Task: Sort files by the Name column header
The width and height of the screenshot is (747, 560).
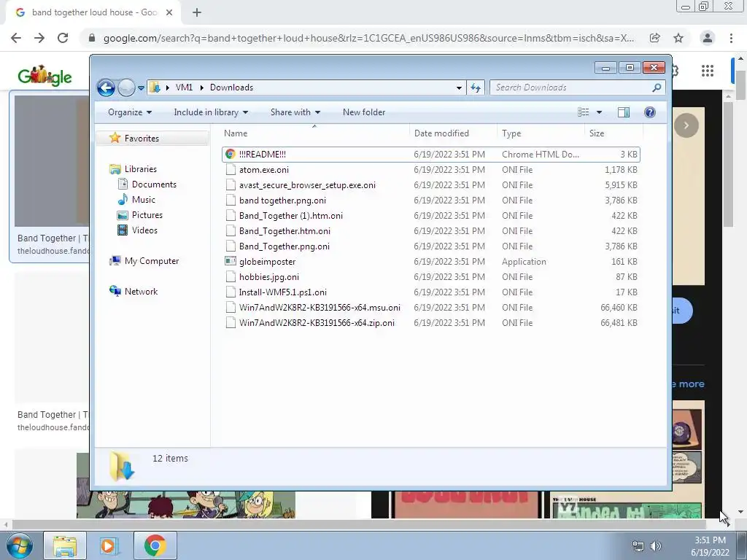Action: pos(314,133)
